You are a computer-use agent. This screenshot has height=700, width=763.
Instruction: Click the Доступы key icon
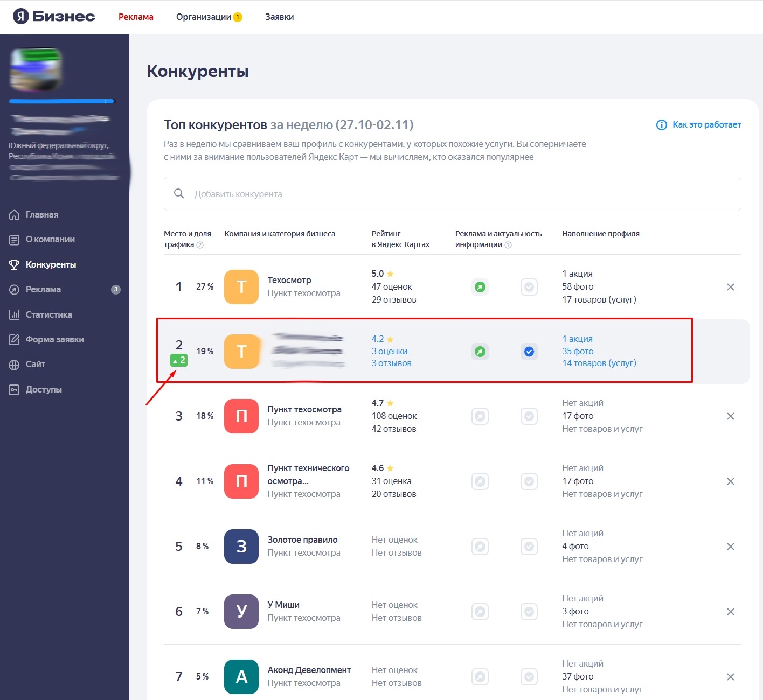15,390
